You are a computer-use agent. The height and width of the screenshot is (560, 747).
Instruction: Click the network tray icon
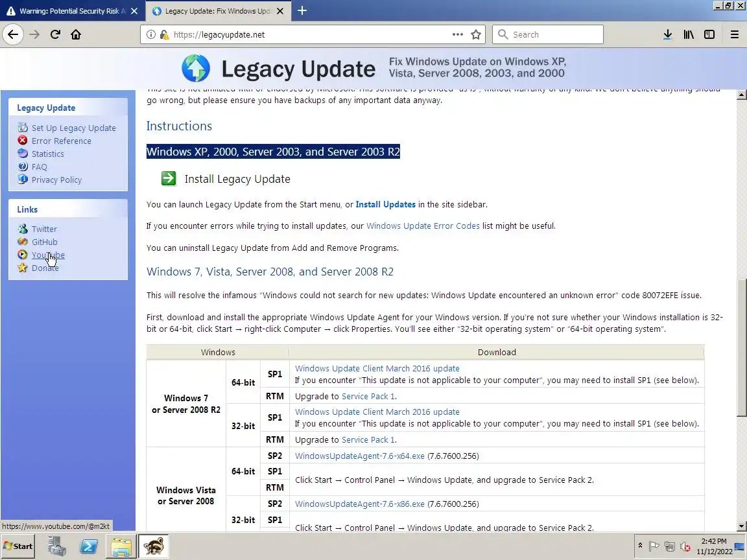click(x=670, y=546)
